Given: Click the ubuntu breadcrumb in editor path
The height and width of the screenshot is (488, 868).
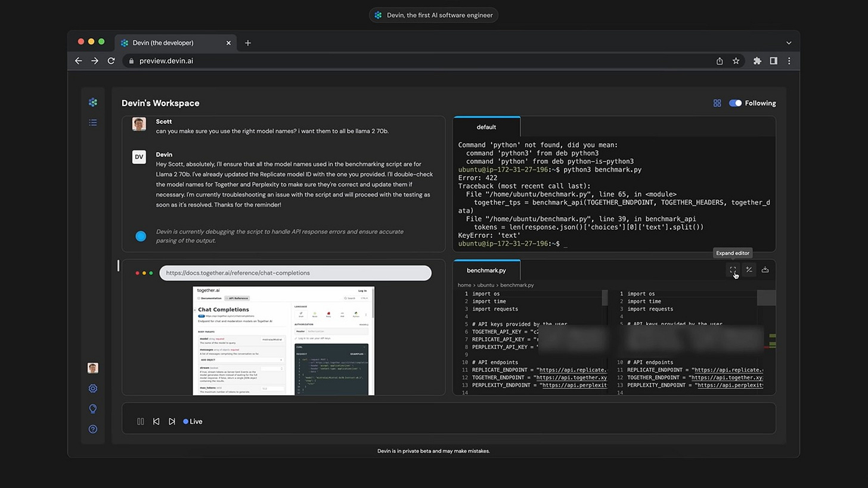Looking at the screenshot, I should 485,285.
